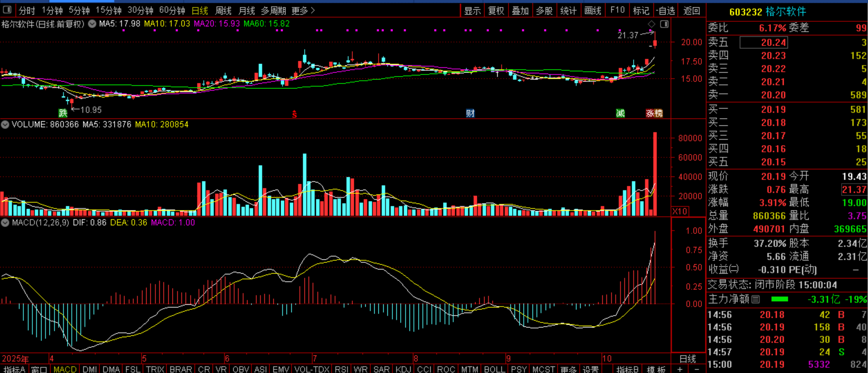Image resolution: width=868 pixels, height=373 pixels.
Task: Click the 标记 mark button
Action: [x=641, y=10]
